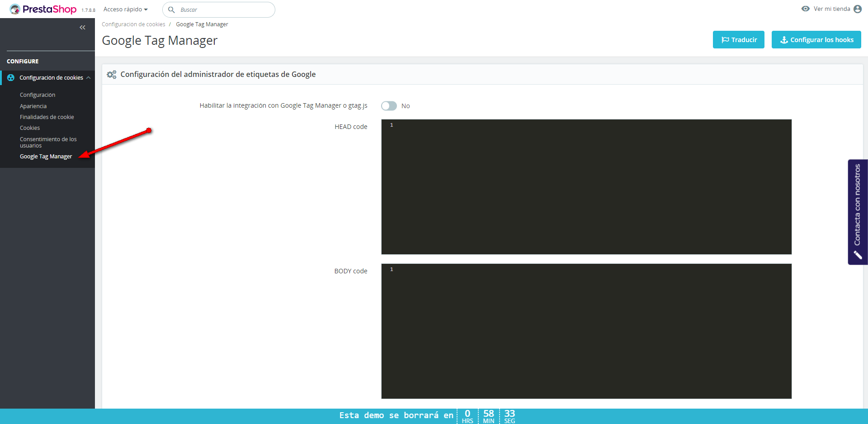Screen dimensions: 868x424
Task: Enable Google Tag Manager integration switch
Action: (389, 106)
